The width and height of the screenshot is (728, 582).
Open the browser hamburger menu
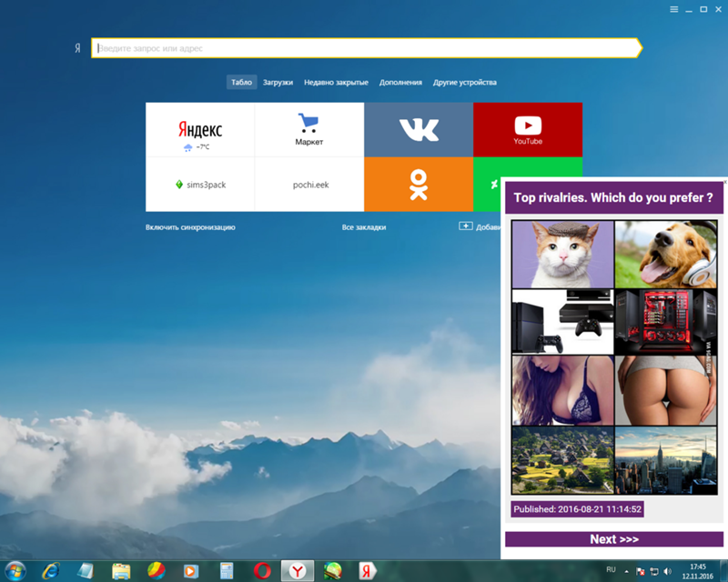[674, 9]
